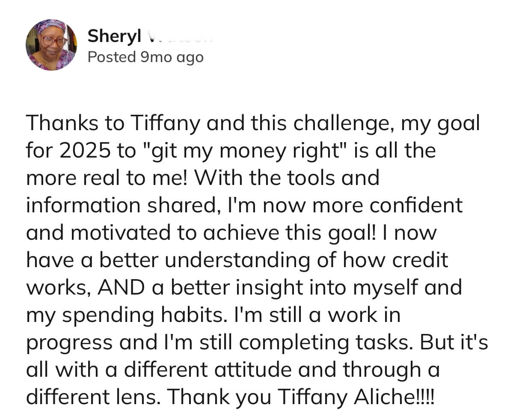Click the word 'understanding' in the post
Viewport: 516px width, 420px height.
[x=237, y=260]
